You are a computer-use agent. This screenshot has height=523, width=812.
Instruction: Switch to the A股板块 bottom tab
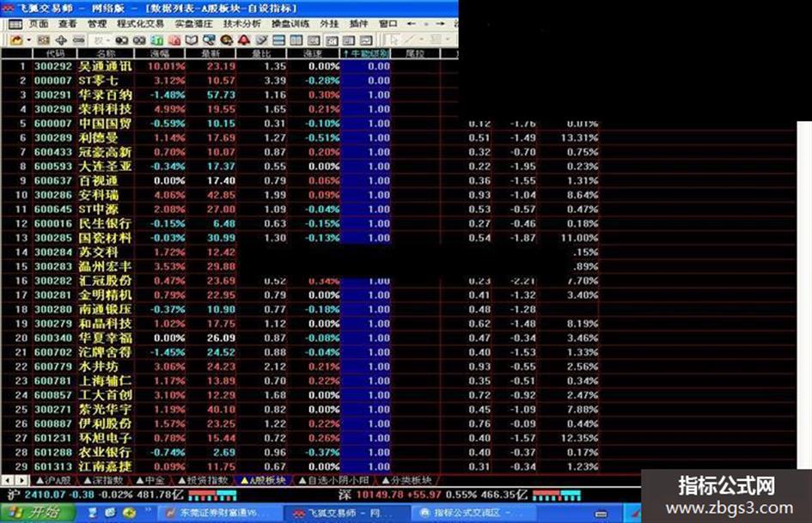pyautogui.click(x=264, y=481)
